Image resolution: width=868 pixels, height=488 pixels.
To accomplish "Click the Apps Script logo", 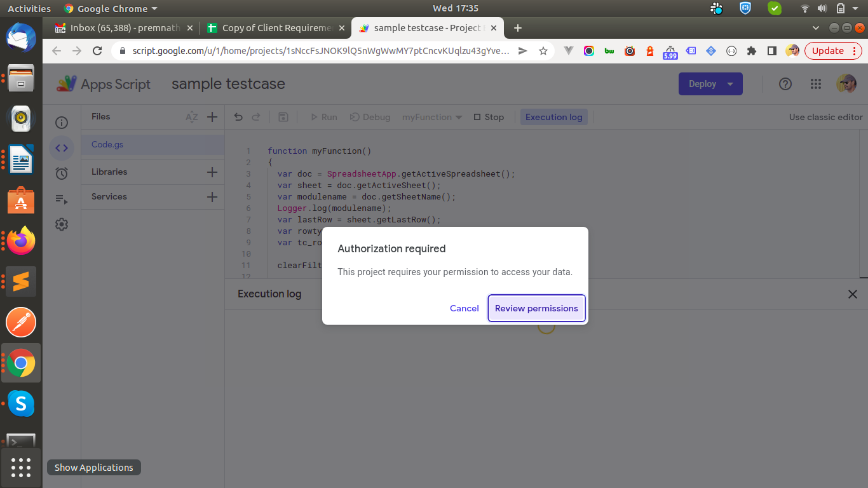I will coord(104,84).
